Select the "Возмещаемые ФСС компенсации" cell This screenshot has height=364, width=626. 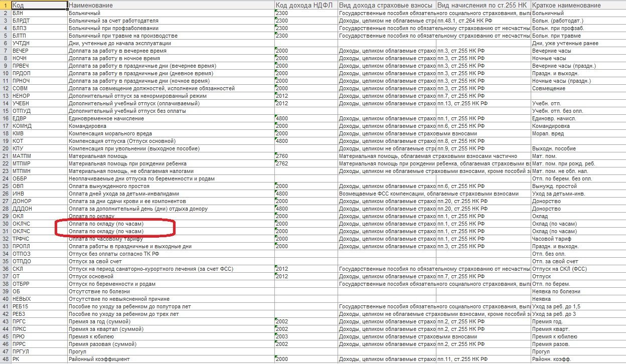[386, 194]
